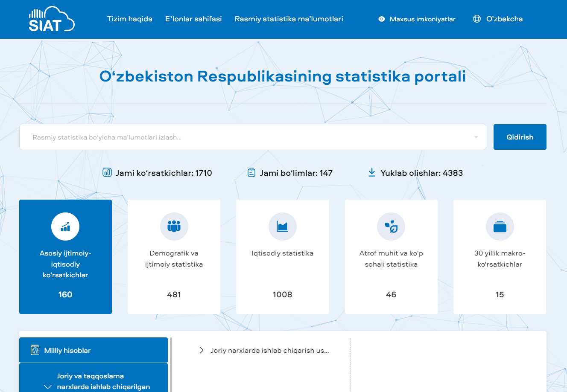Select the Atrof muhit leaf icon
The image size is (567, 392).
pyautogui.click(x=391, y=226)
